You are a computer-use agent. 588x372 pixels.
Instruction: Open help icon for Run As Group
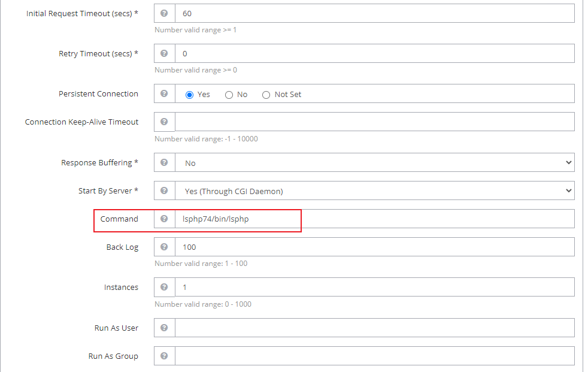(x=164, y=356)
